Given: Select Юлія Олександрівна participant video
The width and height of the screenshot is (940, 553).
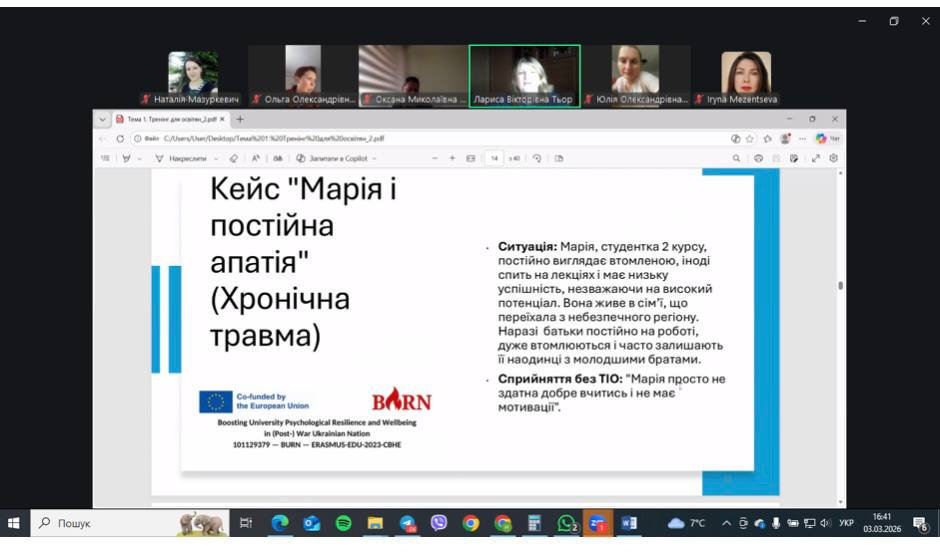Looking at the screenshot, I should point(636,76).
